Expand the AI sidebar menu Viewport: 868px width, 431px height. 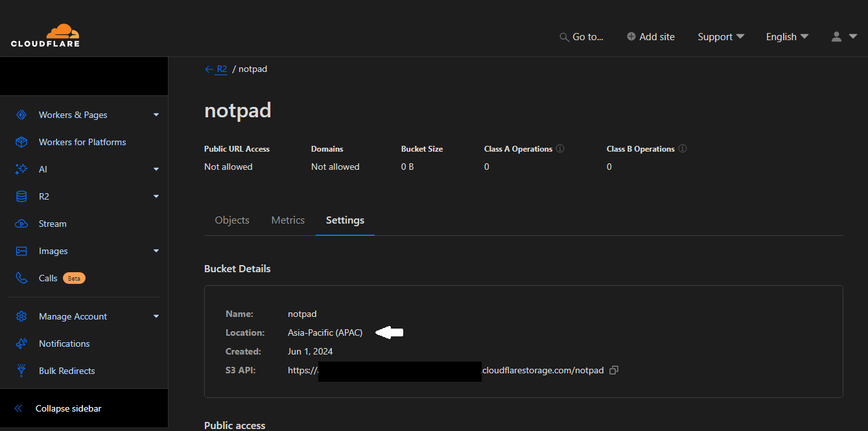coord(156,169)
